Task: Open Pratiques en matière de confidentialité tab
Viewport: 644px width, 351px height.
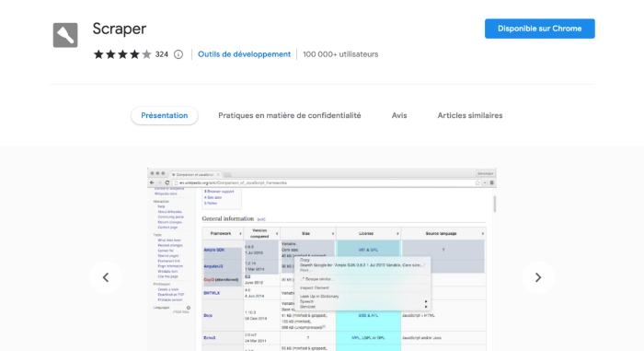Action: (290, 116)
